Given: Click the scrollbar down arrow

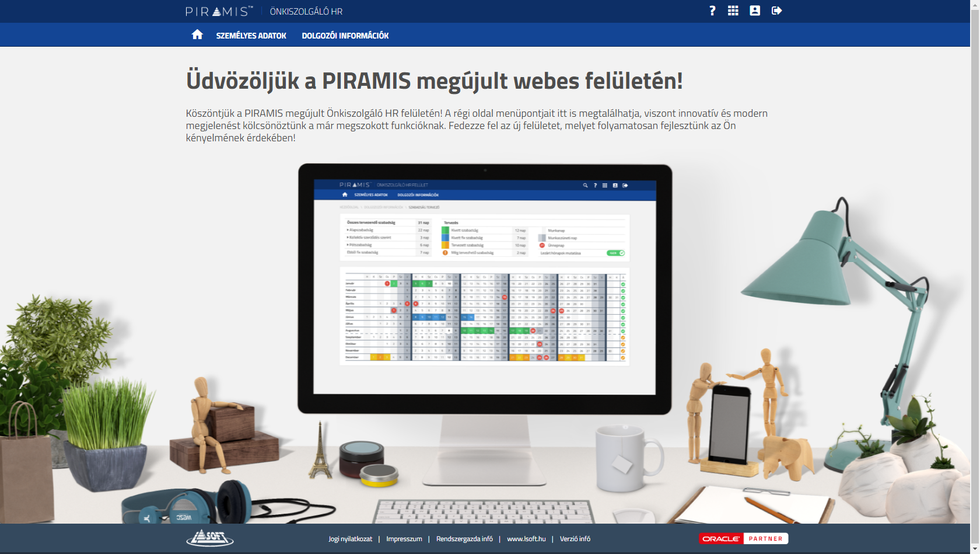Looking at the screenshot, I should 975,550.
